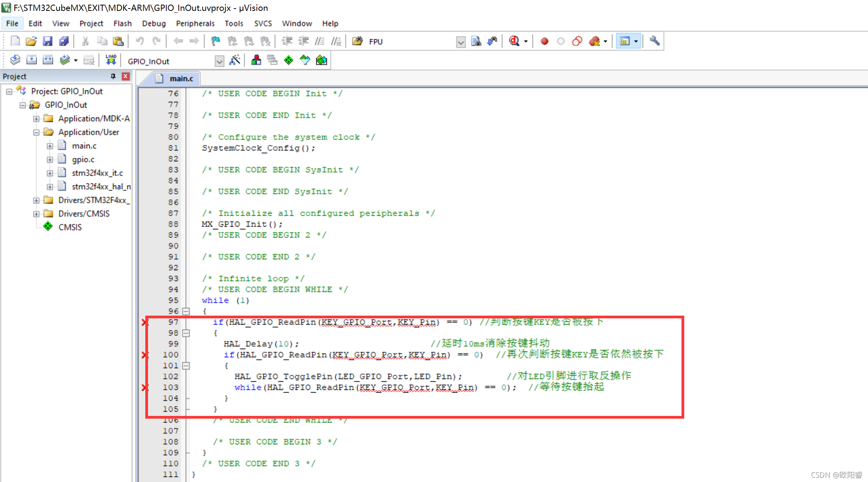Expand the Drivers/CMSIS folder
This screenshot has width=868, height=482.
pos(36,214)
